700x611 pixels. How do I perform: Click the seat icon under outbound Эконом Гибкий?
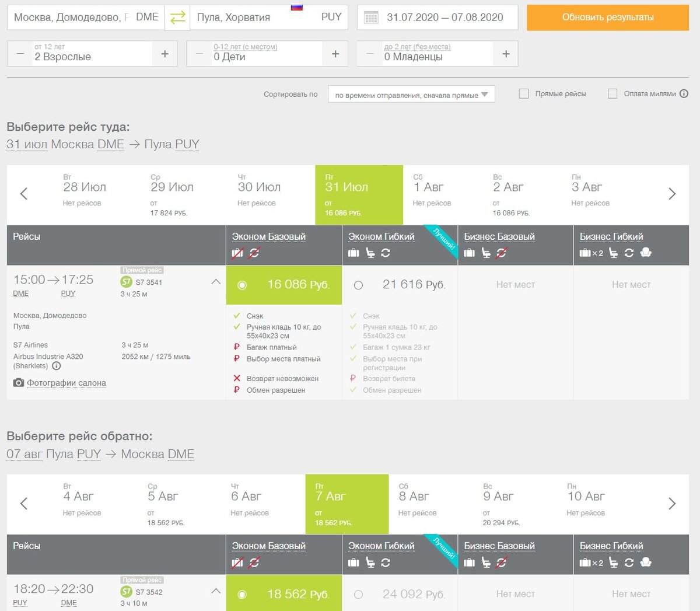370,253
